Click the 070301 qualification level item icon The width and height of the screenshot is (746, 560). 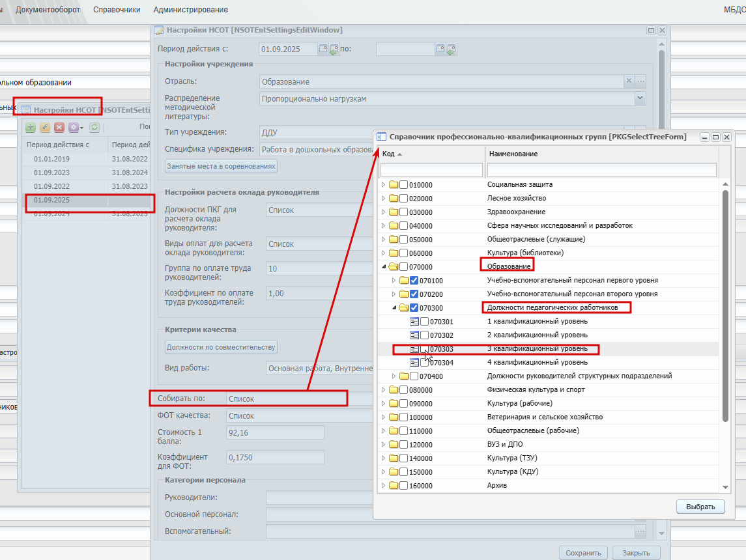[x=414, y=322]
